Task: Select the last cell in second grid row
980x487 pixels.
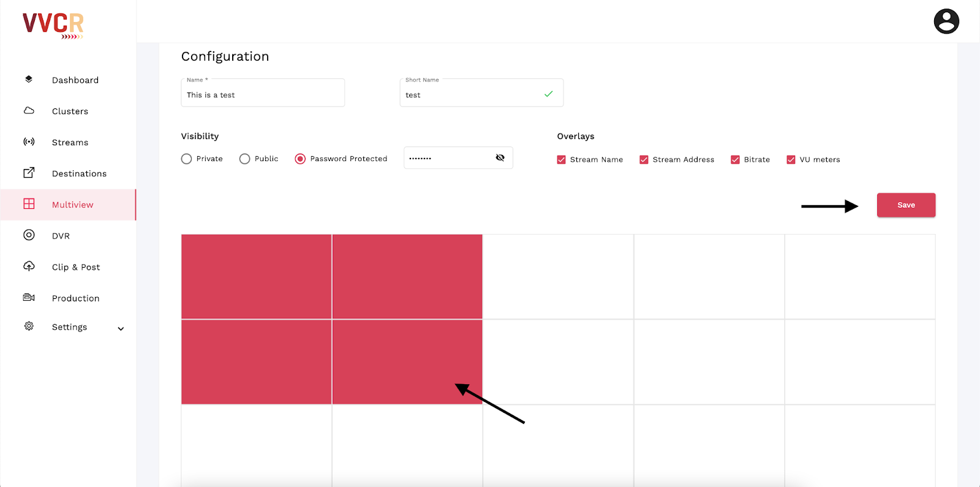Action: point(860,362)
